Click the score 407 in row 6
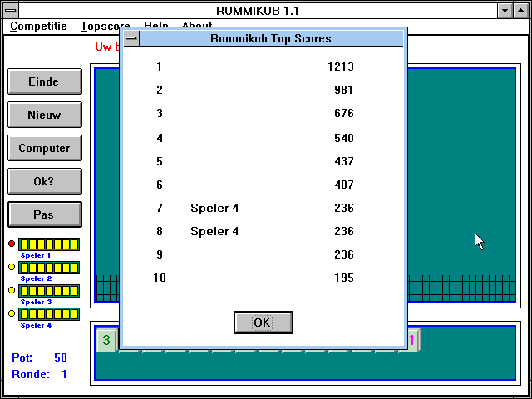Viewport: 532px width, 399px height. (343, 185)
